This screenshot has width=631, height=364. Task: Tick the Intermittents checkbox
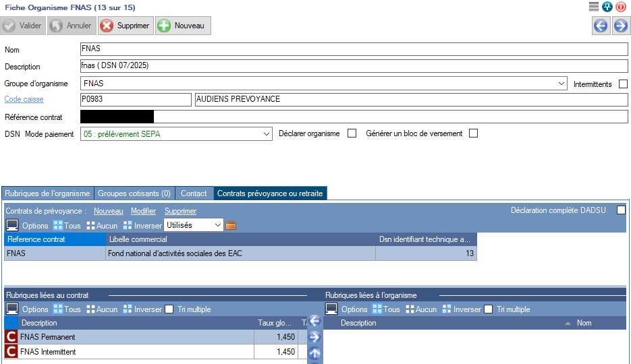[x=623, y=84]
